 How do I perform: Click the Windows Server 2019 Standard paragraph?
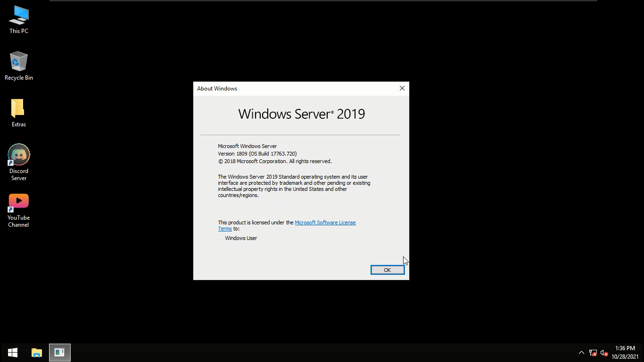click(x=294, y=186)
